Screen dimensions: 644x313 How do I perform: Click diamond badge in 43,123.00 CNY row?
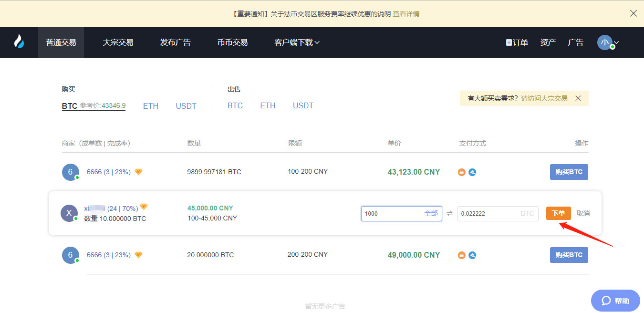click(x=138, y=172)
